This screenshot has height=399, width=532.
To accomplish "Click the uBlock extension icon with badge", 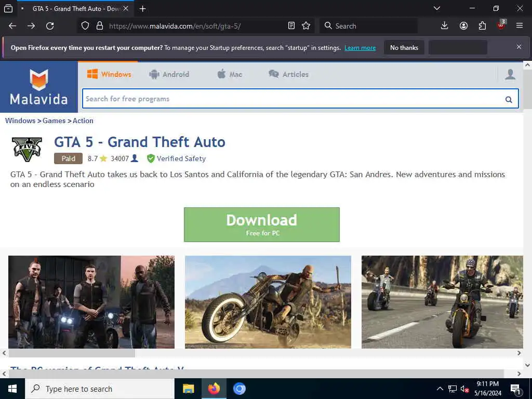I will pyautogui.click(x=501, y=25).
